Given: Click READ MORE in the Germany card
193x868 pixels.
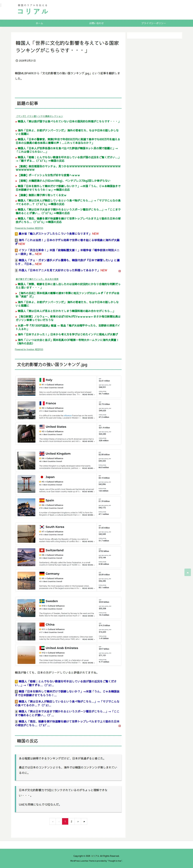Looking at the screenshot, I should (88, 588).
